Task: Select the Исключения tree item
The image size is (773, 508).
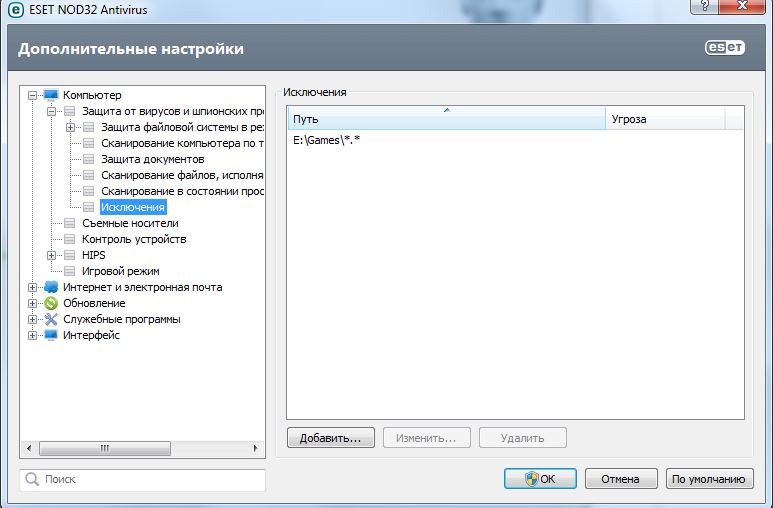Action: click(x=133, y=207)
